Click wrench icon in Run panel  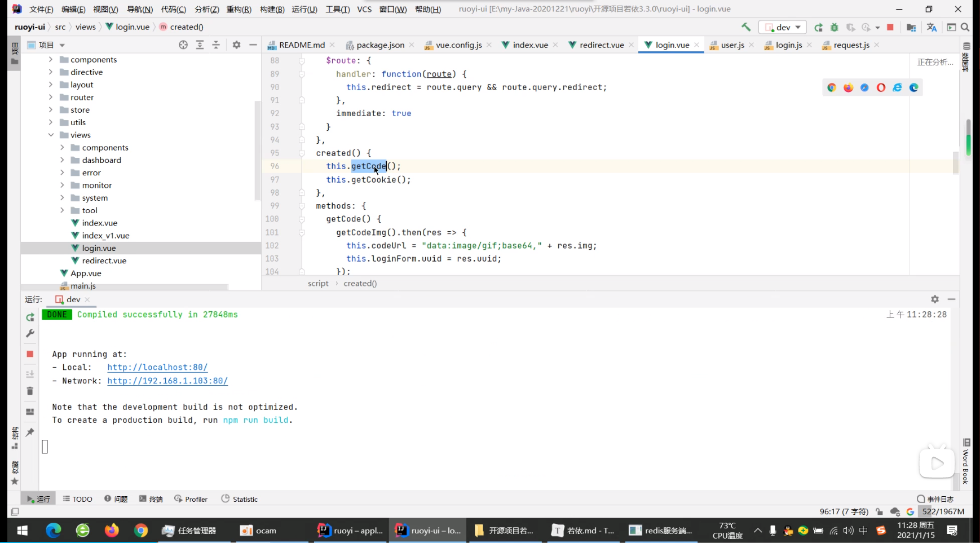tap(30, 334)
